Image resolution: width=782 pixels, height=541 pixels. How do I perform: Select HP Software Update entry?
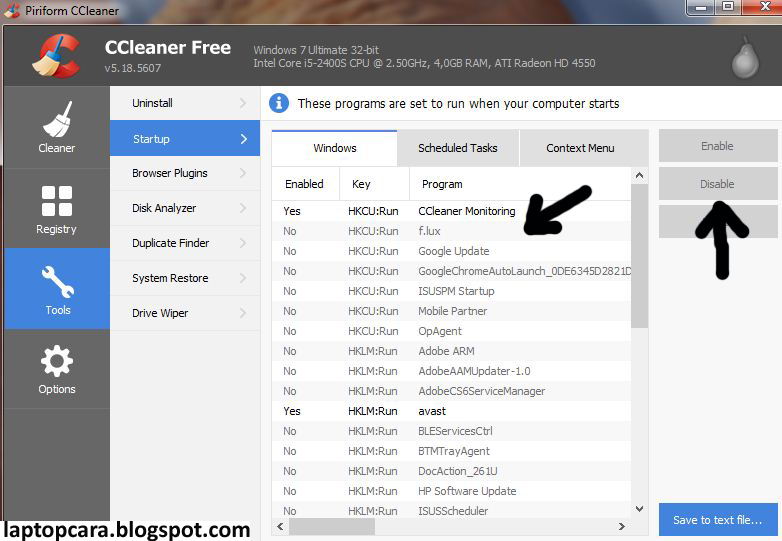click(x=451, y=491)
